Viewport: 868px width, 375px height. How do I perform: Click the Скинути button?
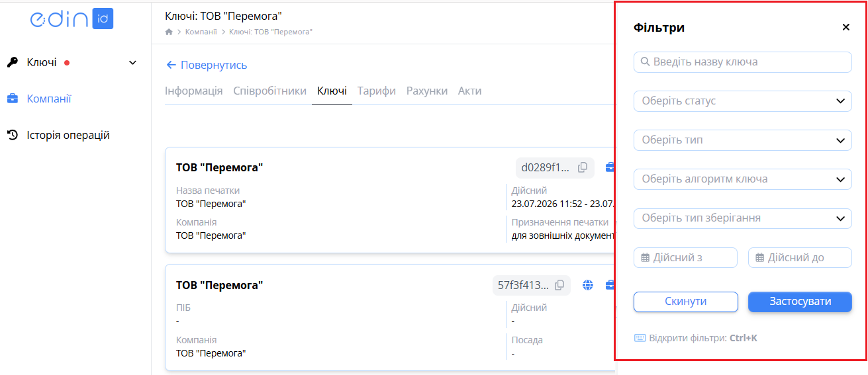[686, 302]
